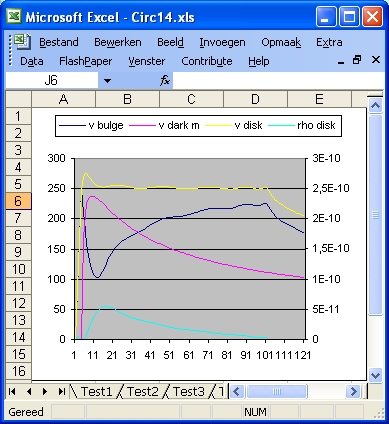The width and height of the screenshot is (389, 424).
Task: Show previous sheet tab using arrow
Action: 29,391
